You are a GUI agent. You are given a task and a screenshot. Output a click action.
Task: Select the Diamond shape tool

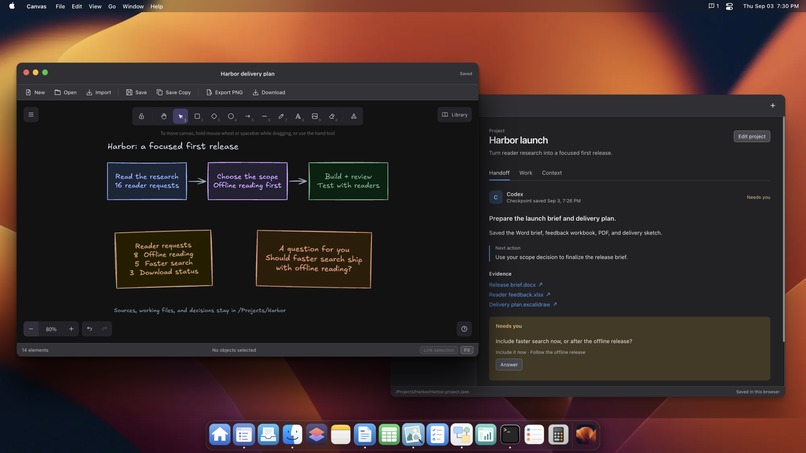tap(214, 116)
